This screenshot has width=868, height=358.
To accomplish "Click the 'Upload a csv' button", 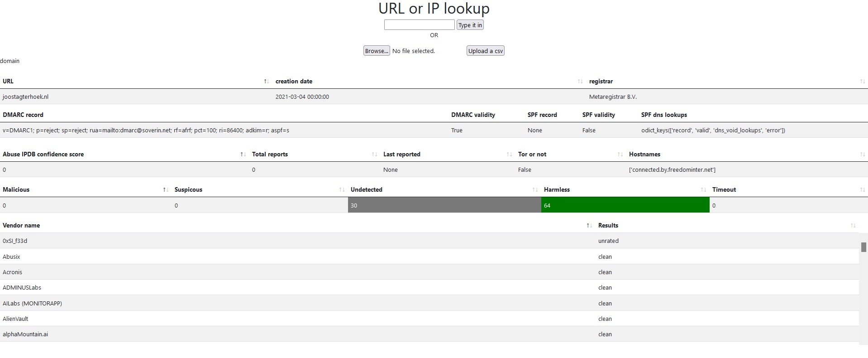I will click(x=485, y=51).
